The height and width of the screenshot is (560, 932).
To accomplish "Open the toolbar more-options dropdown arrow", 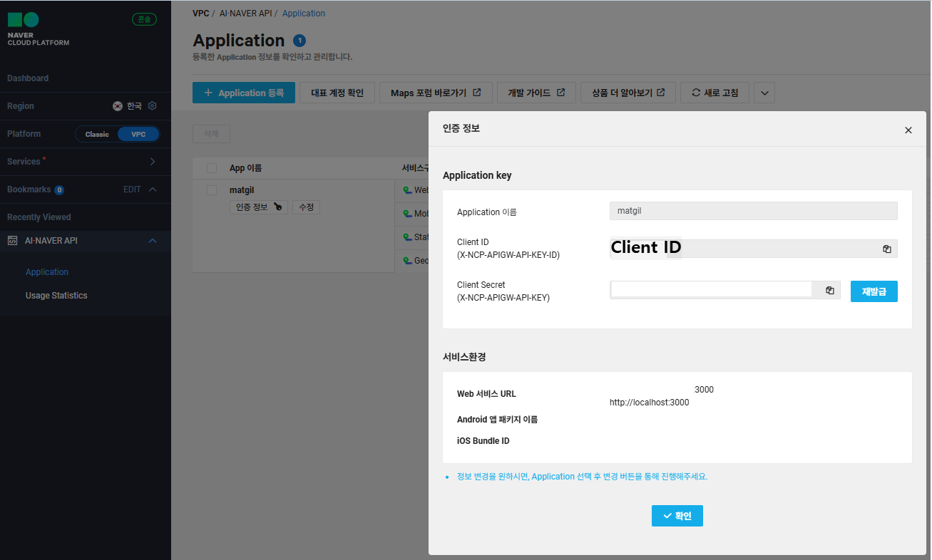I will tap(764, 93).
